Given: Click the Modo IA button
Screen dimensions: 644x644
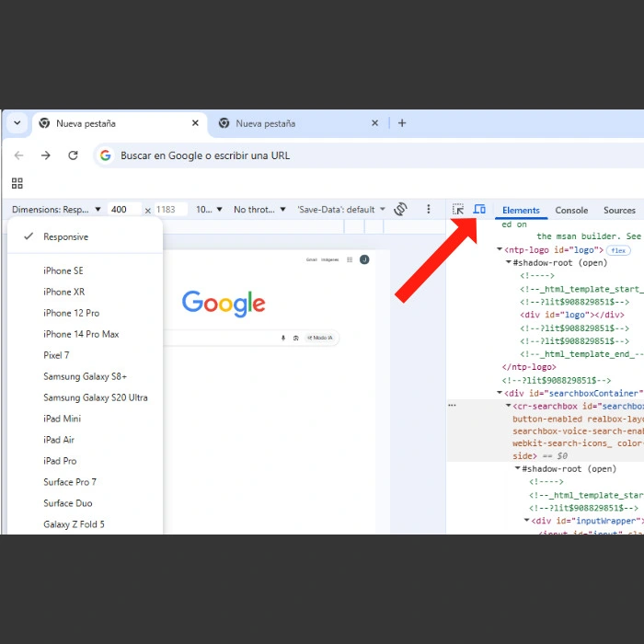Looking at the screenshot, I should tap(320, 338).
